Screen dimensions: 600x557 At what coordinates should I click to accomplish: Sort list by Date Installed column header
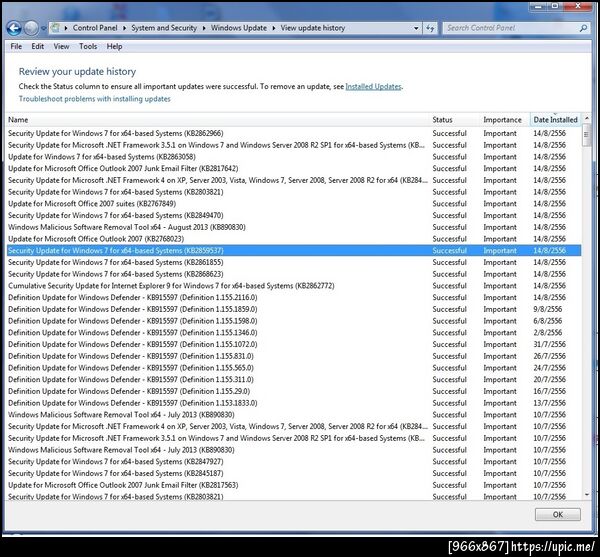click(555, 120)
